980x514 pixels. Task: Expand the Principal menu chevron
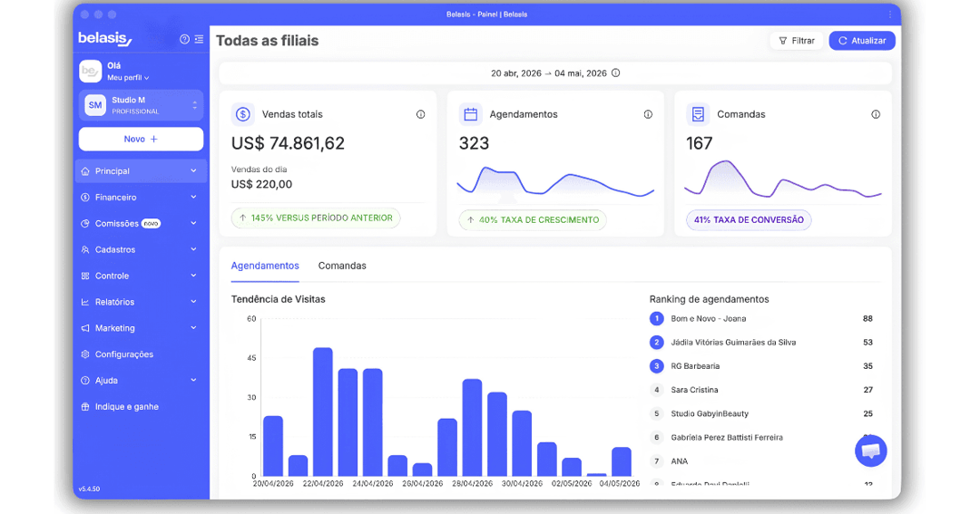point(194,171)
